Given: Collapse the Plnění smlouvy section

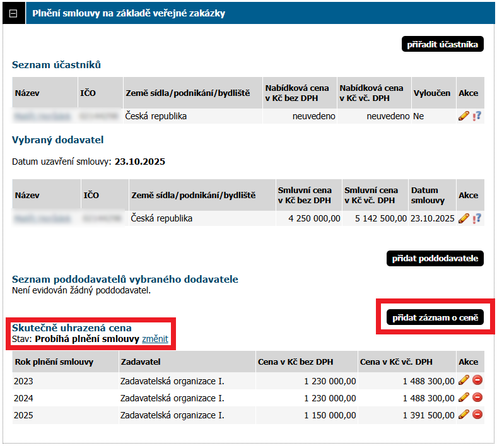Looking at the screenshot, I should point(13,13).
